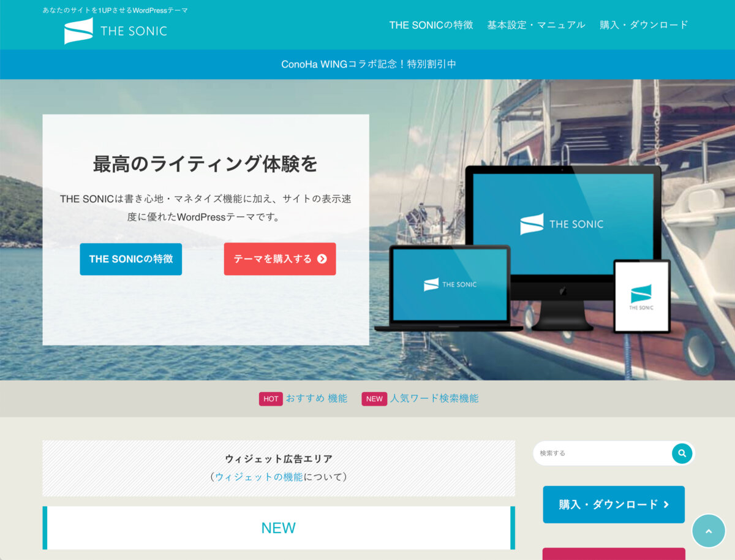Open THE SONICの特徴 menu item

coord(431,25)
